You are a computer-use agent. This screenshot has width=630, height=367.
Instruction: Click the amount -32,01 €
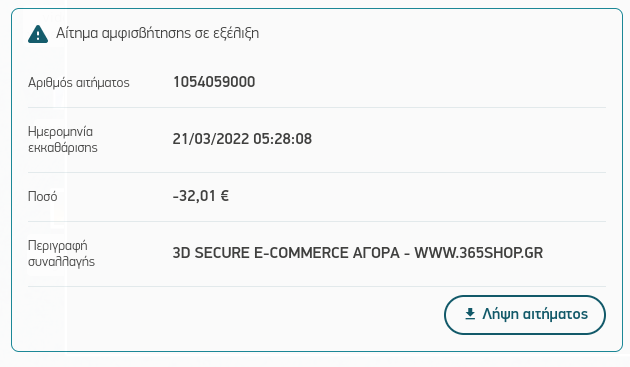click(x=200, y=196)
